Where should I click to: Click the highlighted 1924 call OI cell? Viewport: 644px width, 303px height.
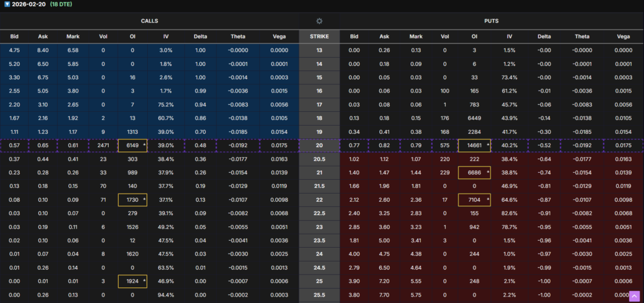coord(133,281)
